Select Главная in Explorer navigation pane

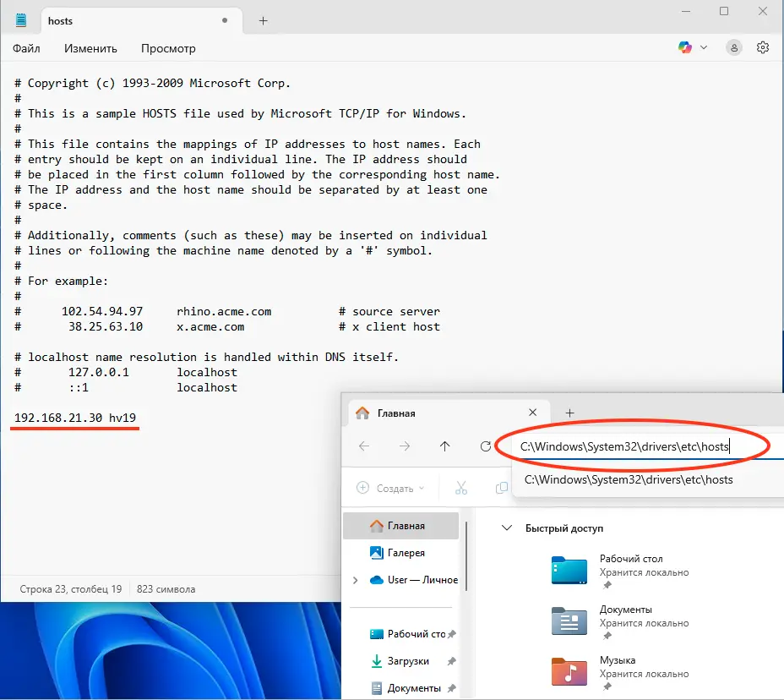coord(401,525)
